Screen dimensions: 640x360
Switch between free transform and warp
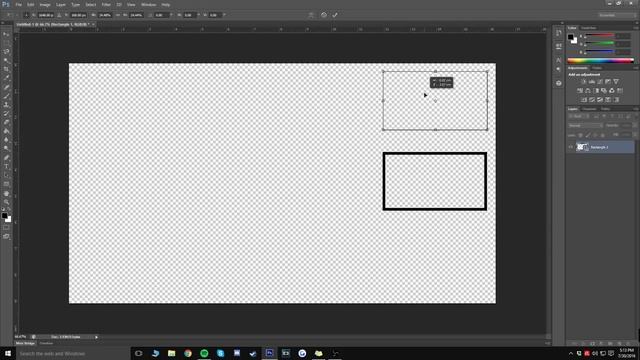311,15
